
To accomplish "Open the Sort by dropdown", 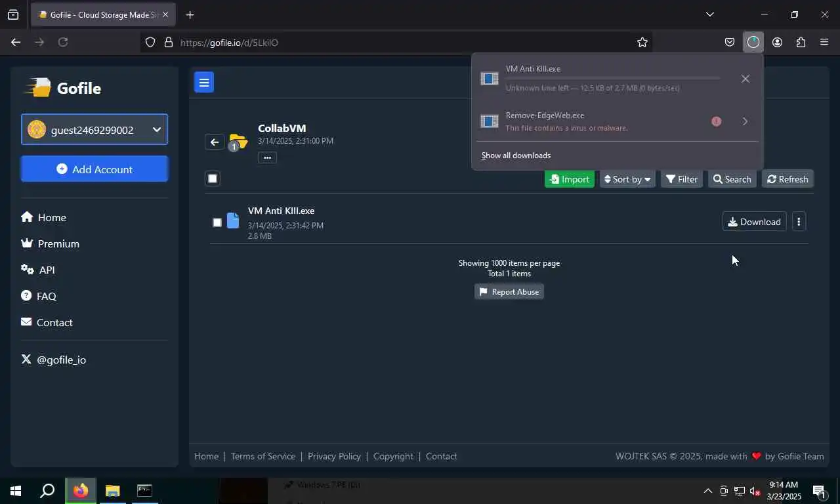I will [x=627, y=179].
